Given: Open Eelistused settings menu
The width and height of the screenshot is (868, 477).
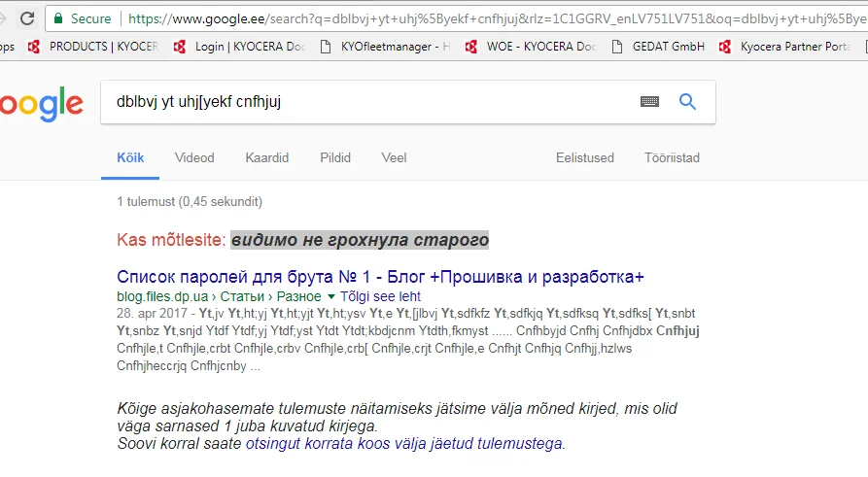Looking at the screenshot, I should point(584,157).
